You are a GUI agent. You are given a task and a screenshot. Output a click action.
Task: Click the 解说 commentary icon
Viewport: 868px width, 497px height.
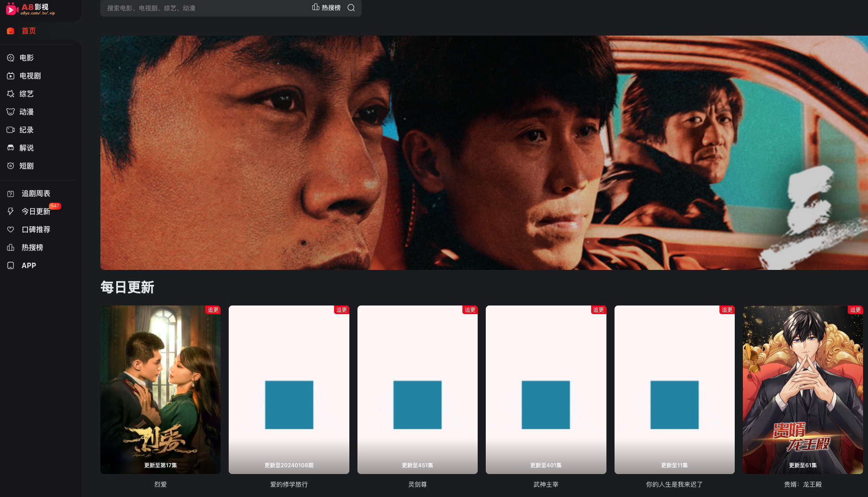click(x=11, y=148)
